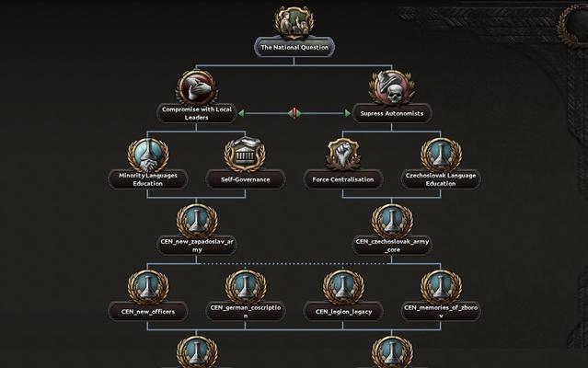Click the CEN_new_officers label plate

(x=148, y=311)
